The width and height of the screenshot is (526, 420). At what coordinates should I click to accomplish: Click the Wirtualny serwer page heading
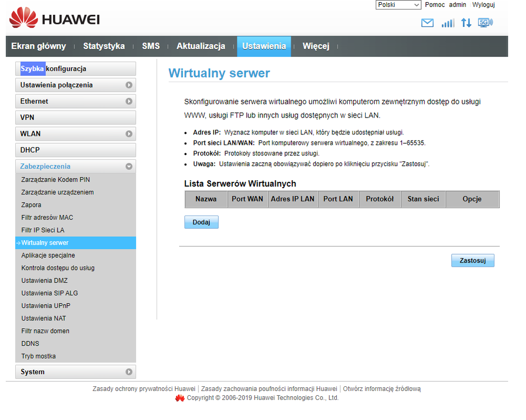219,73
